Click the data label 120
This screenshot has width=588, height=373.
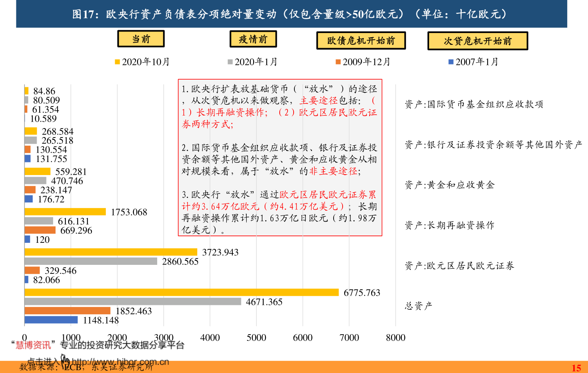(x=42, y=240)
